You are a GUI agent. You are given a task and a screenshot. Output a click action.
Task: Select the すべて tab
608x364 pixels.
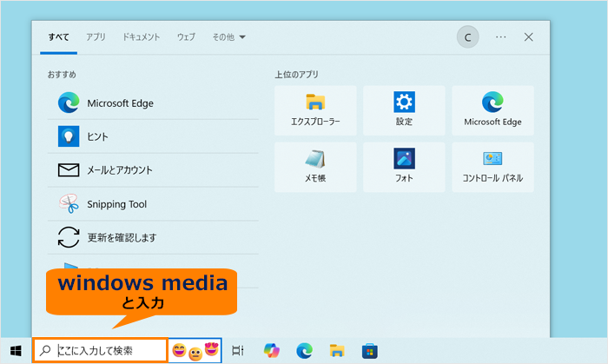(58, 37)
